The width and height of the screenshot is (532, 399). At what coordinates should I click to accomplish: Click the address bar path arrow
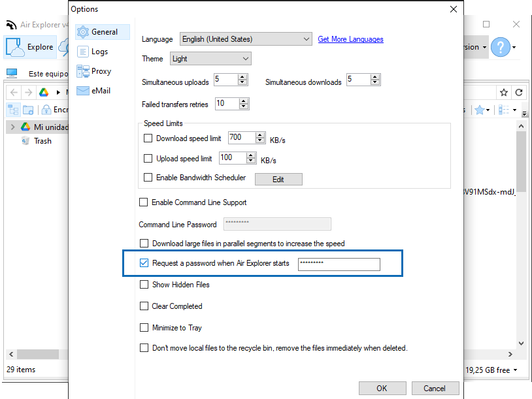point(58,92)
